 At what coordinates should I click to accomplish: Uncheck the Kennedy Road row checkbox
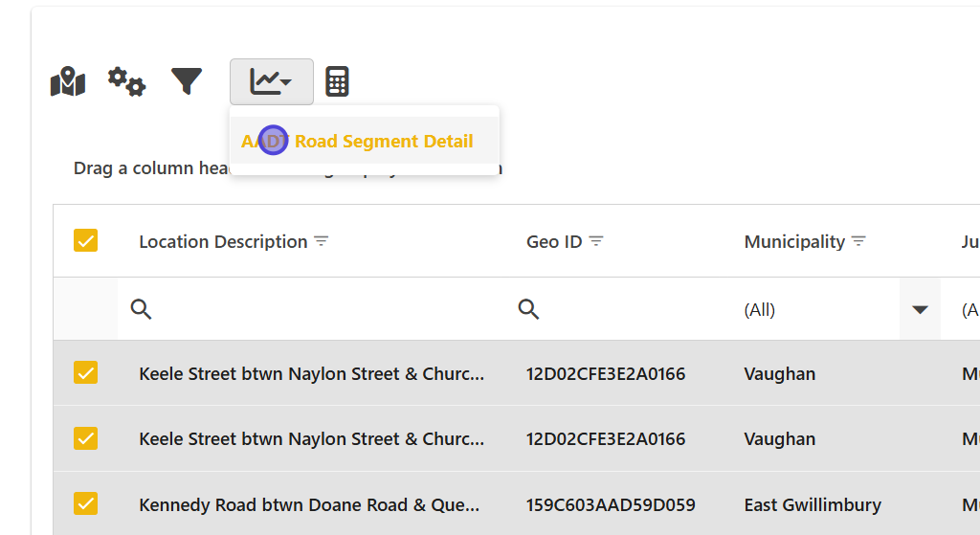(86, 503)
